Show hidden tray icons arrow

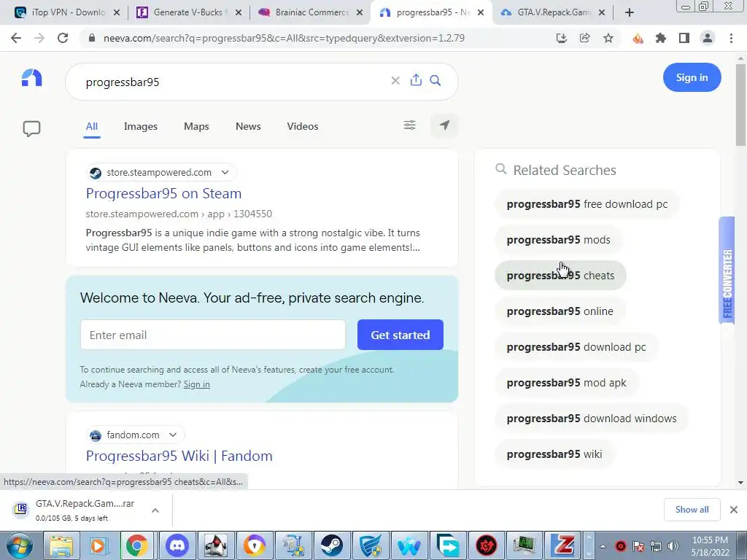603,546
